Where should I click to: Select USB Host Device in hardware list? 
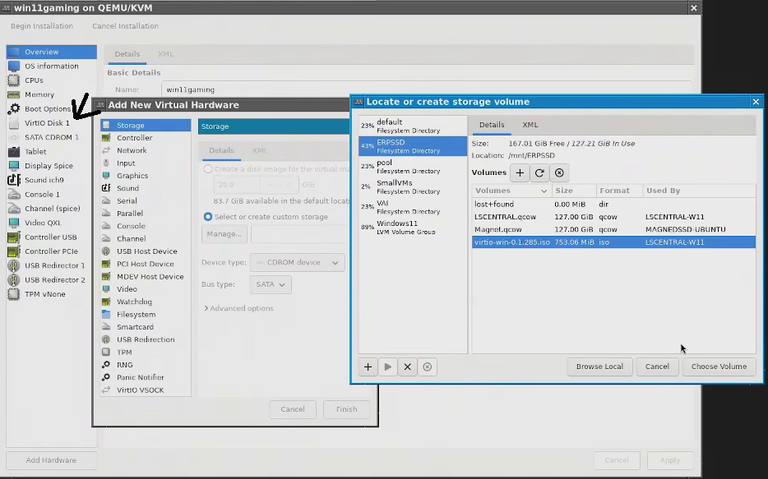146,251
